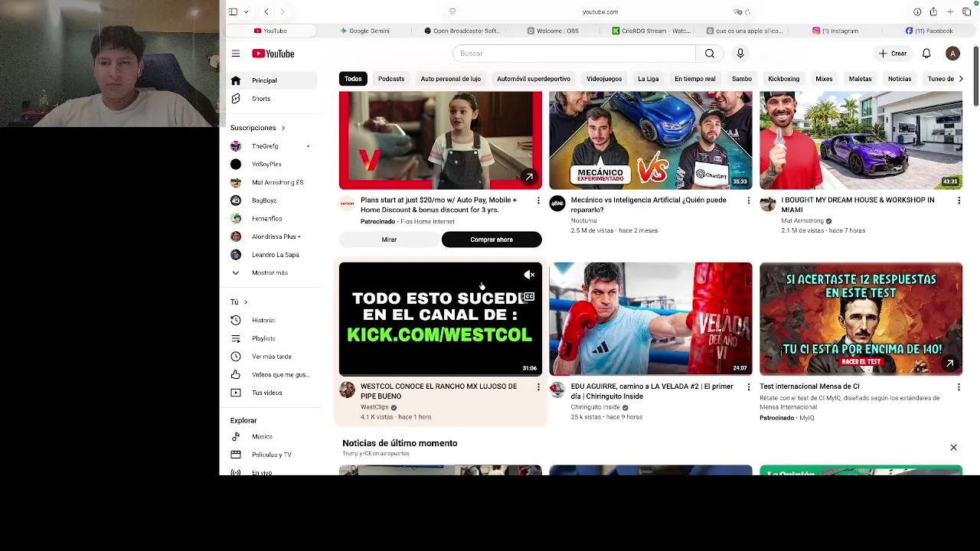Screen dimensions: 980x551
Task: Select the Kickboxing filter chip
Action: pyautogui.click(x=783, y=79)
